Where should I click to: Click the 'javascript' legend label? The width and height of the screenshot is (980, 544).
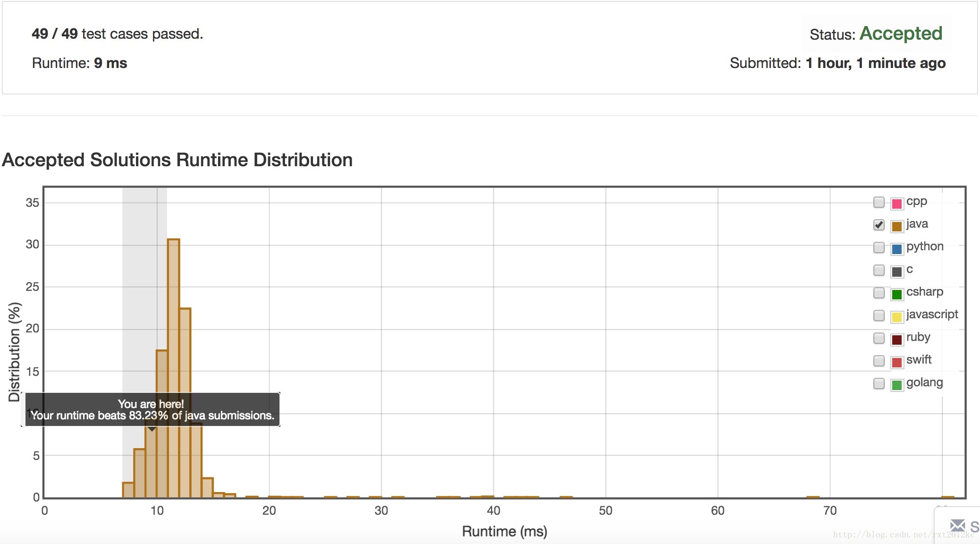(932, 314)
